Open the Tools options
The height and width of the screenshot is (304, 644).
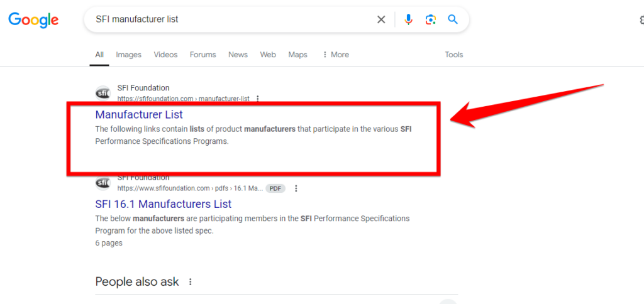(454, 55)
